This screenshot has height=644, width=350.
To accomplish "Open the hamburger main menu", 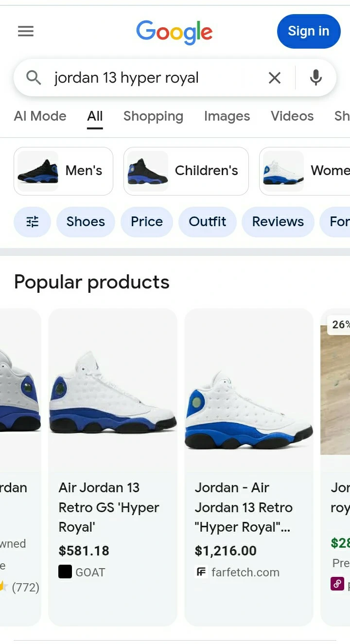I will (26, 32).
